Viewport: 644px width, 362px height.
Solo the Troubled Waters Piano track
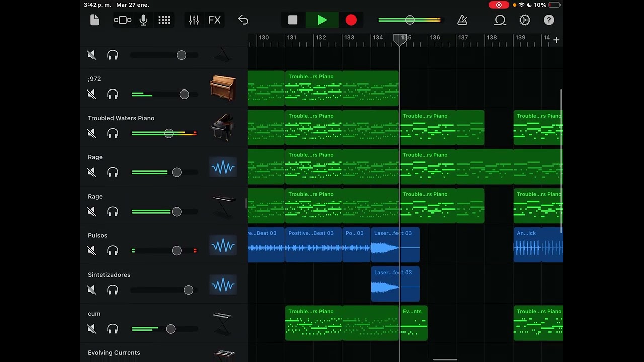coord(113,133)
